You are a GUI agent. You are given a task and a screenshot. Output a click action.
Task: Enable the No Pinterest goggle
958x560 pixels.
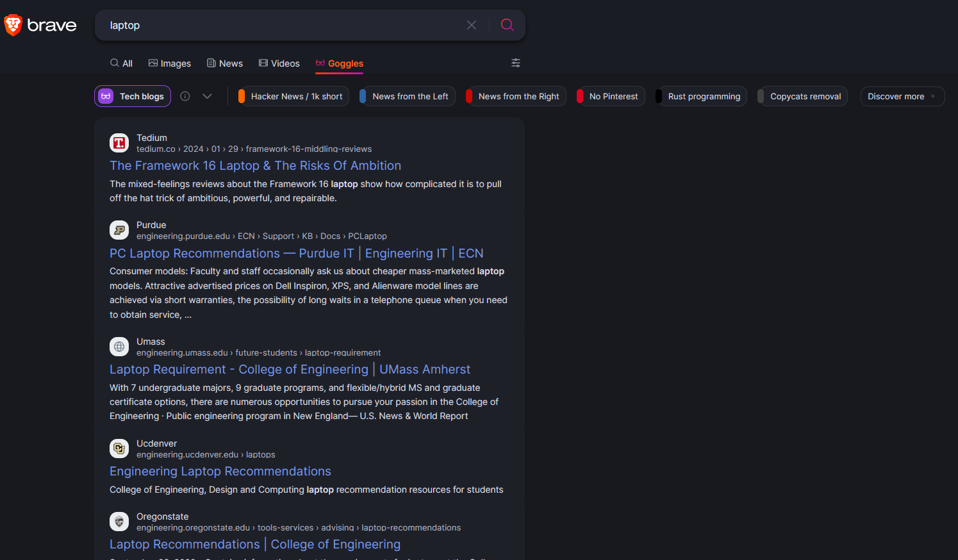[613, 96]
